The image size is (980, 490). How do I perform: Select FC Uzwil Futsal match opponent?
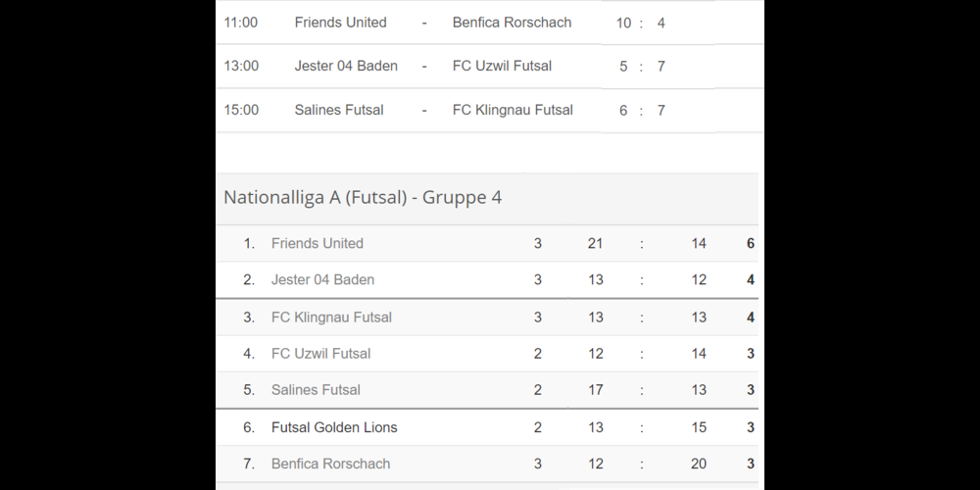[x=502, y=66]
